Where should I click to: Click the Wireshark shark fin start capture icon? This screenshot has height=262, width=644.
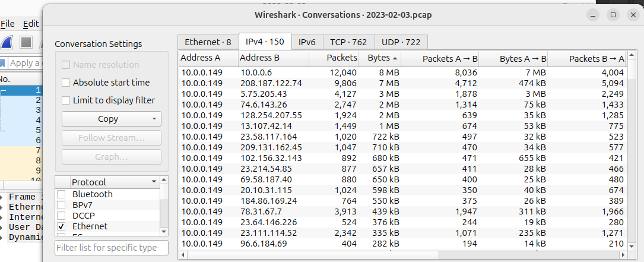[7, 42]
